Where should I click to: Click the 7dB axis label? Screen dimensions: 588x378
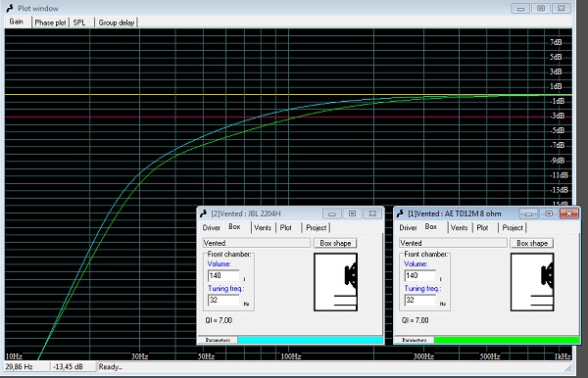click(x=556, y=42)
